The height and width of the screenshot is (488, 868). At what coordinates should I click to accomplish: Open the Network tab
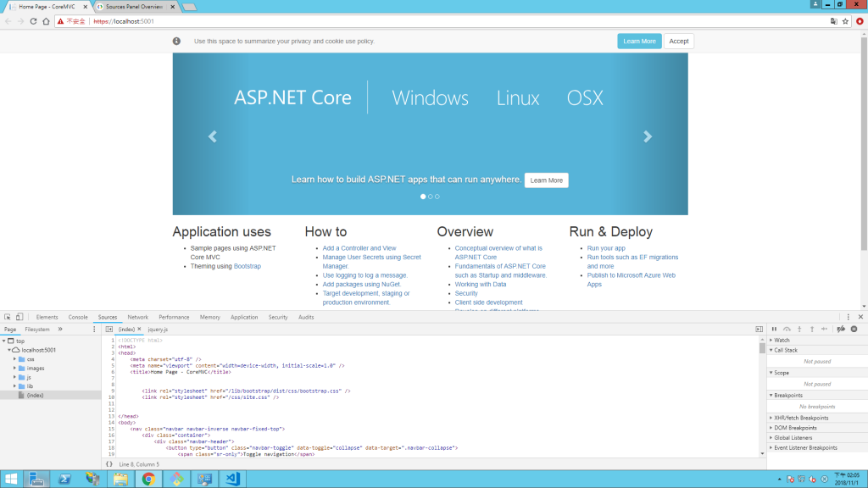138,317
